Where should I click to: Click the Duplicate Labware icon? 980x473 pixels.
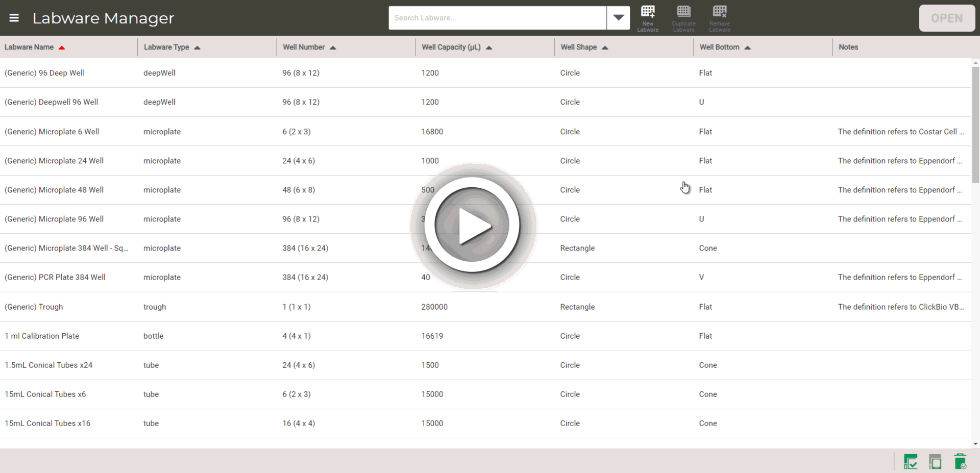[683, 18]
